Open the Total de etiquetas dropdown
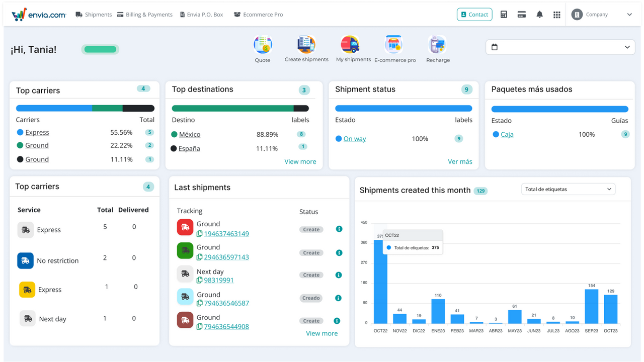 point(568,189)
